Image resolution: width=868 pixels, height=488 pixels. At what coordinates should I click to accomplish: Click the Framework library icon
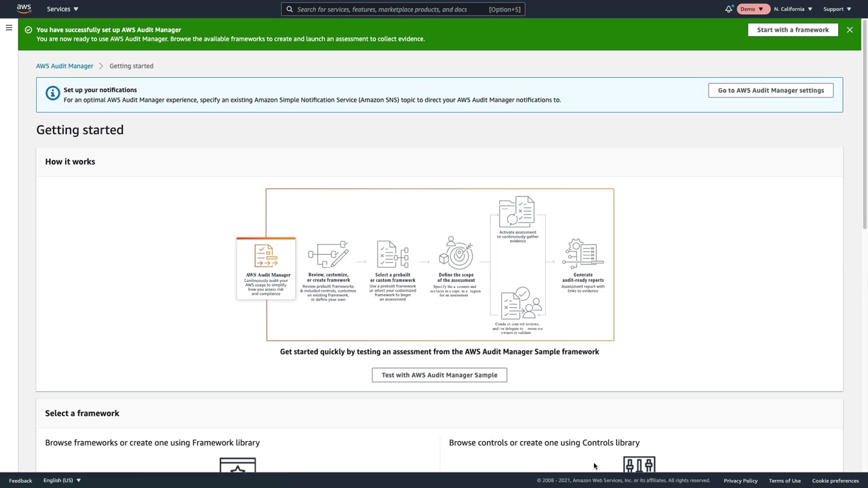[x=238, y=465]
